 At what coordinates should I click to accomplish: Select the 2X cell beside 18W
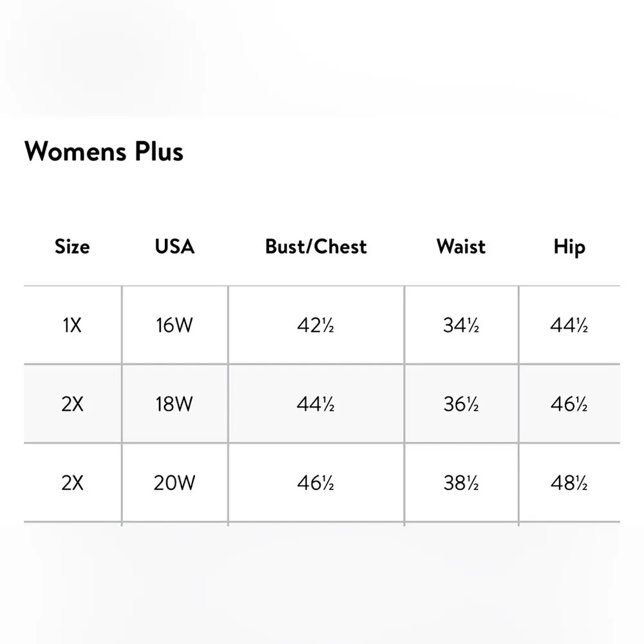tap(72, 404)
